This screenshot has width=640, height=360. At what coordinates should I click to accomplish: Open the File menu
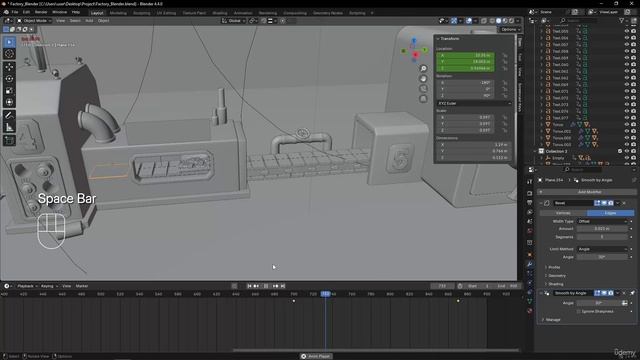[x=15, y=12]
